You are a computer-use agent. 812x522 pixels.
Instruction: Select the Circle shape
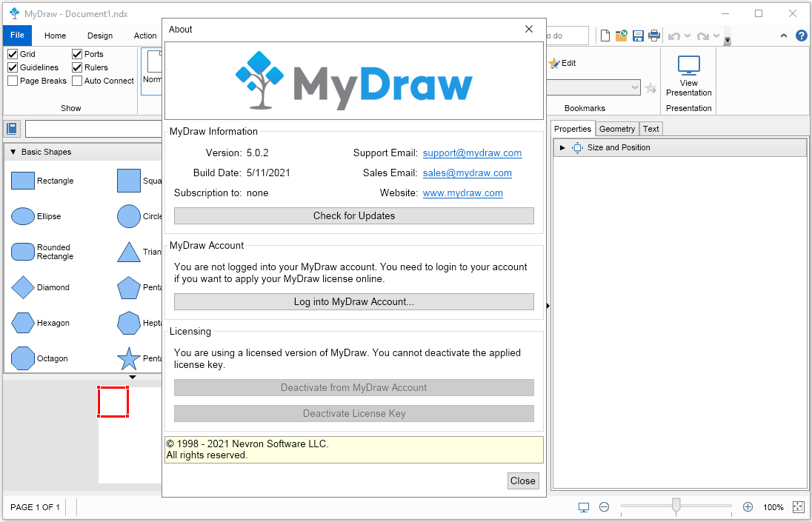pos(129,216)
